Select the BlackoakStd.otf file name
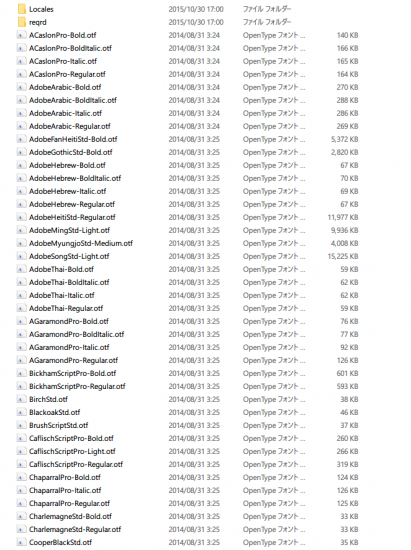The width and height of the screenshot is (411, 550). (x=54, y=412)
